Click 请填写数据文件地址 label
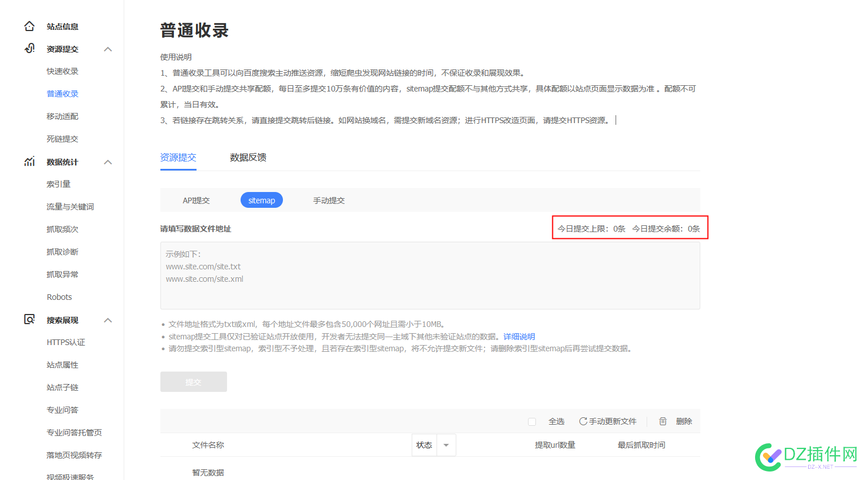868x480 pixels. 195,229
